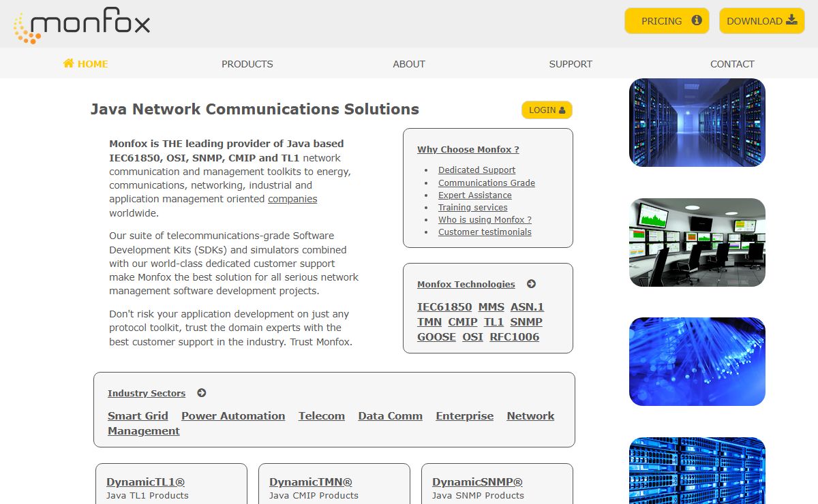The image size is (818, 504).
Task: Go to the Home menu item
Action: [85, 64]
